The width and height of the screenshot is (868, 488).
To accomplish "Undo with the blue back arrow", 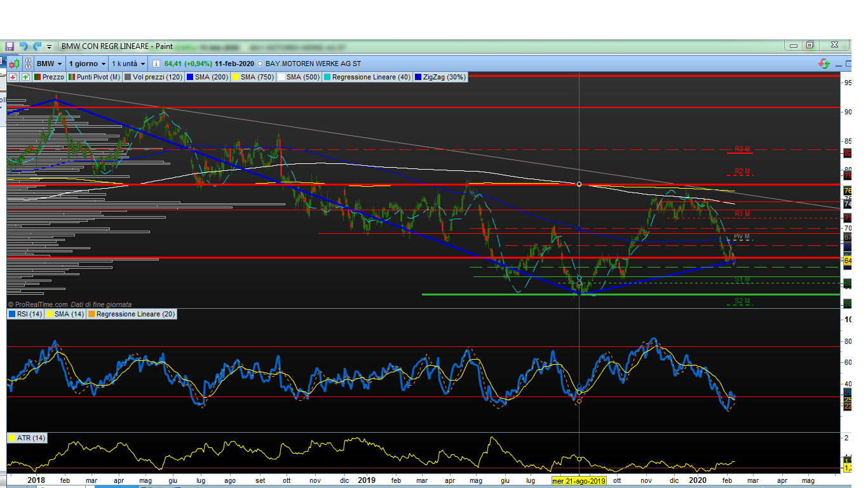I will pyautogui.click(x=24, y=46).
